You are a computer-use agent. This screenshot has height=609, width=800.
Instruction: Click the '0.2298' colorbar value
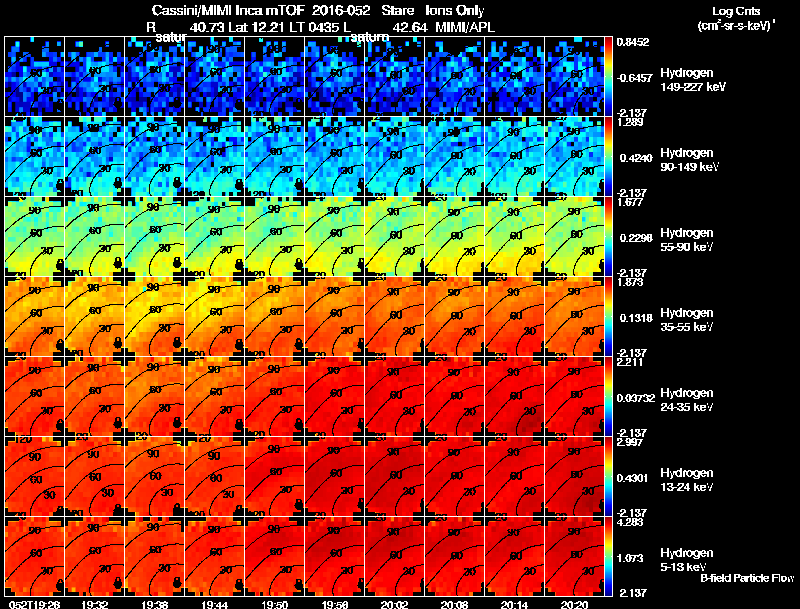[x=636, y=238]
